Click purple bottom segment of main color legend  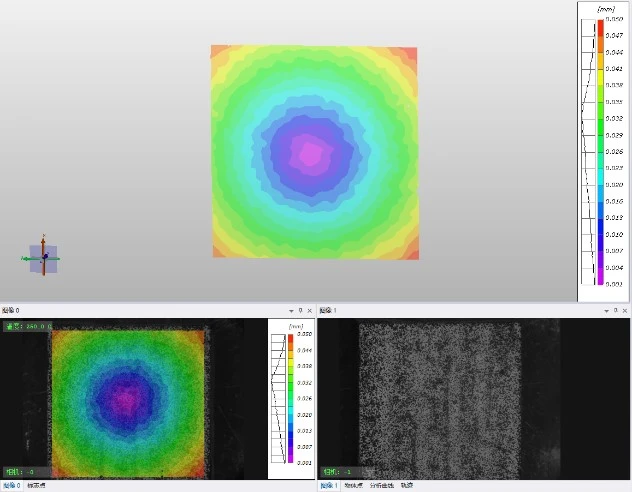click(600, 280)
